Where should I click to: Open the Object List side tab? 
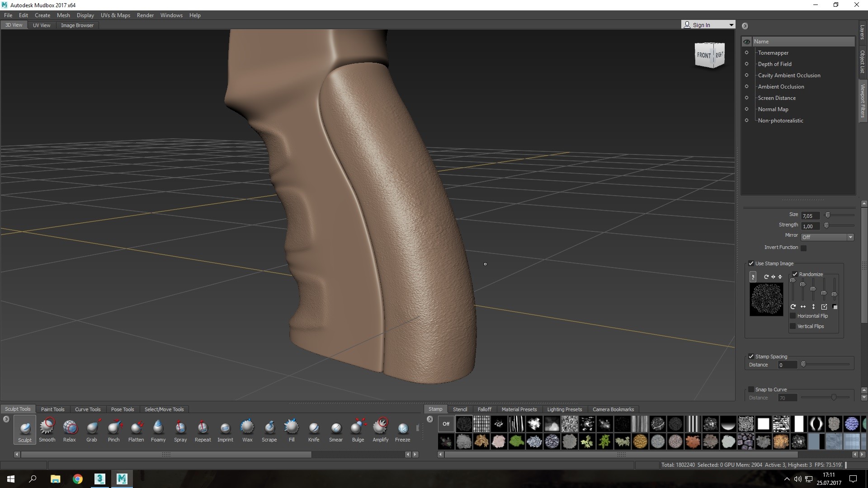click(x=863, y=61)
